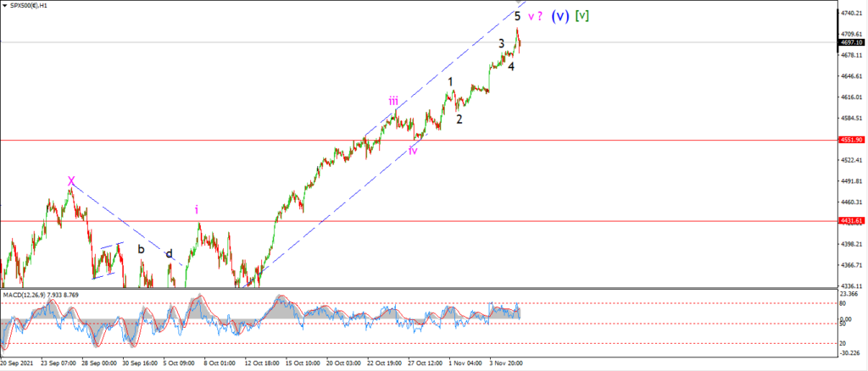This screenshot has width=868, height=371.
Task: Click the black wave 4 label
Action: [x=511, y=66]
